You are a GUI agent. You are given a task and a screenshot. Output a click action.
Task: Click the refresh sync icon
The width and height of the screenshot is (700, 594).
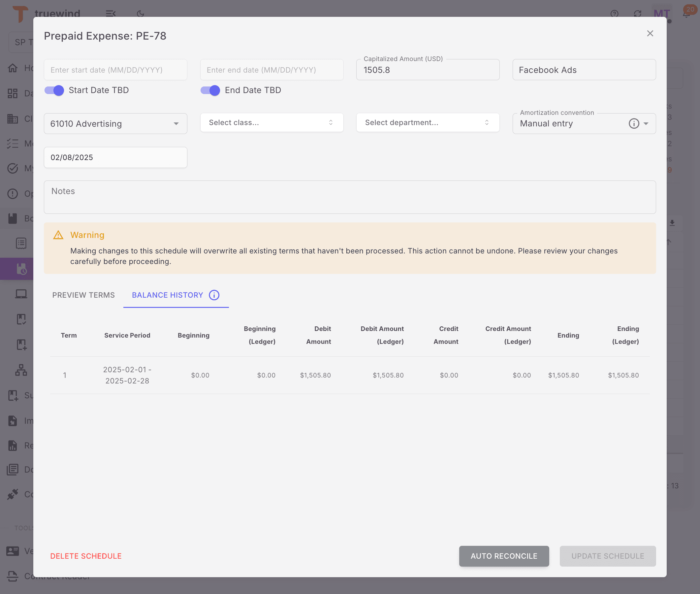tap(638, 14)
